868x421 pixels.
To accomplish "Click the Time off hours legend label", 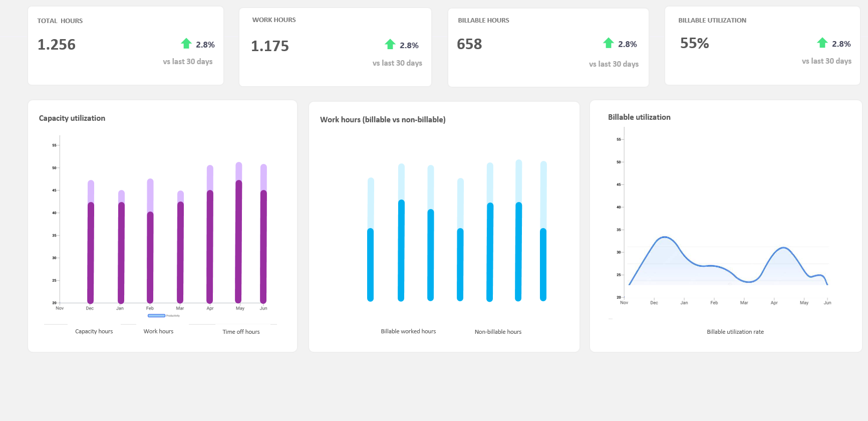I will pos(241,332).
